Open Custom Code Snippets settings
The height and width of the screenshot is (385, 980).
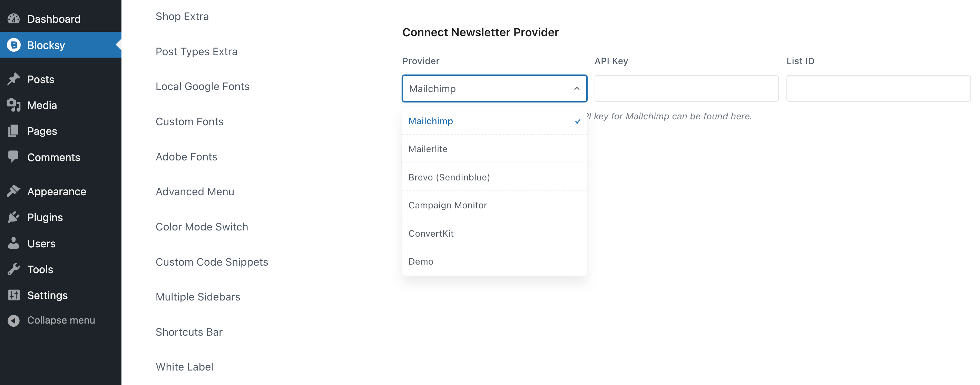(212, 262)
